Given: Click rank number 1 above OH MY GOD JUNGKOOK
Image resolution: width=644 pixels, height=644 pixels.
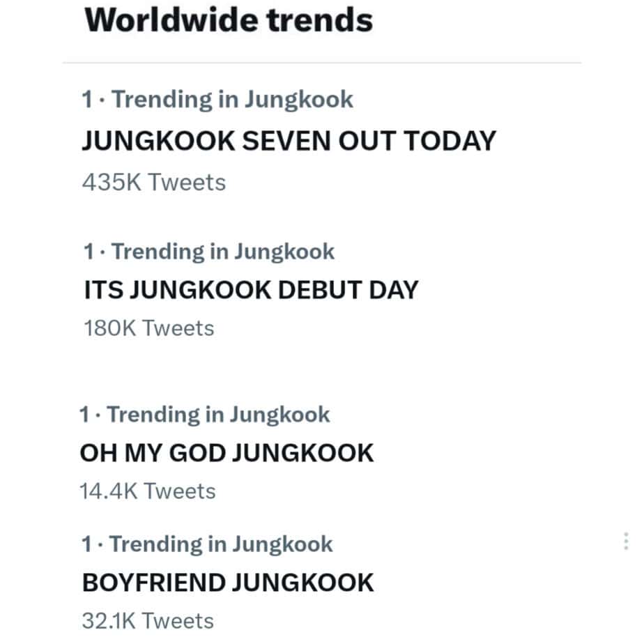Looking at the screenshot, I should [84, 415].
